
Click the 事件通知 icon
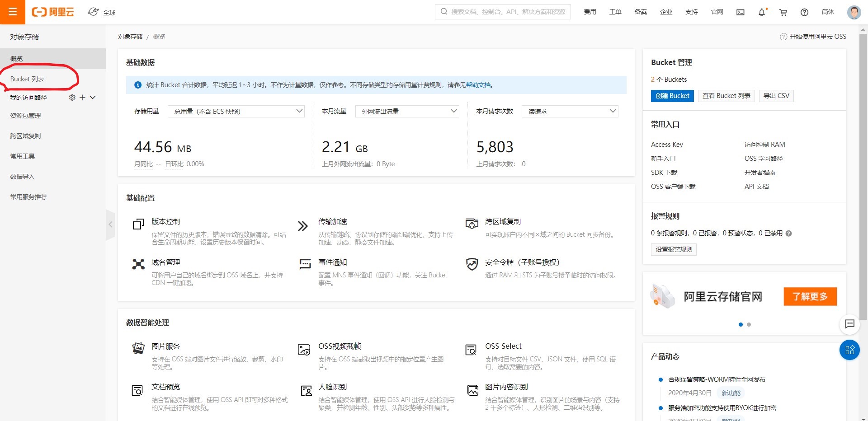click(305, 264)
